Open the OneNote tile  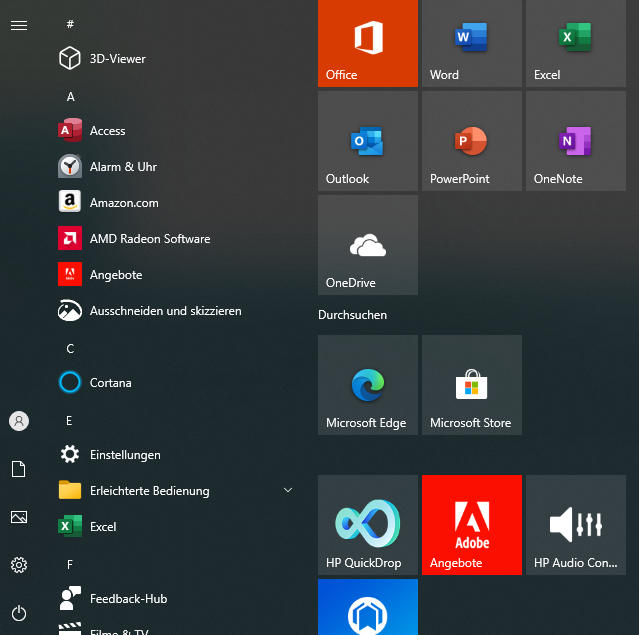(576, 141)
